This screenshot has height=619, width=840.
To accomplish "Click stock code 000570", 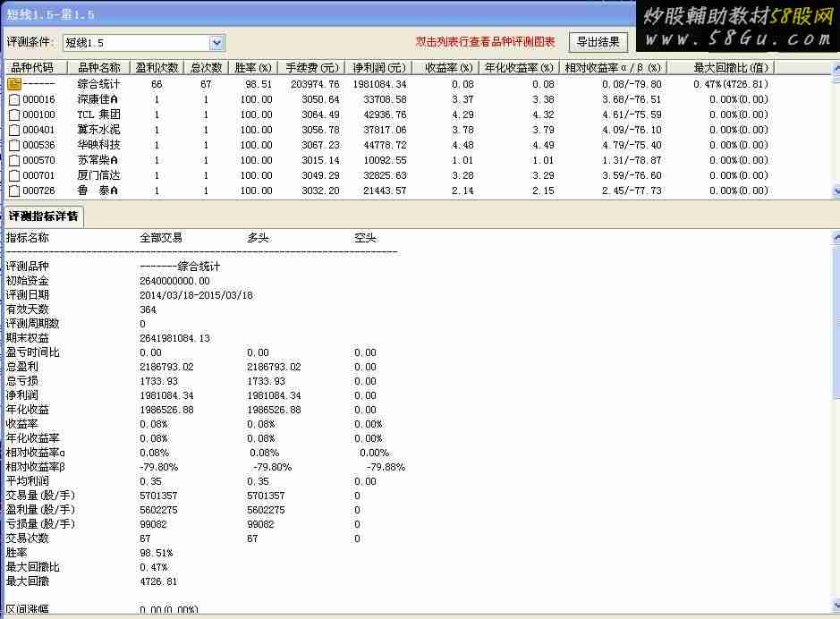I will (38, 160).
